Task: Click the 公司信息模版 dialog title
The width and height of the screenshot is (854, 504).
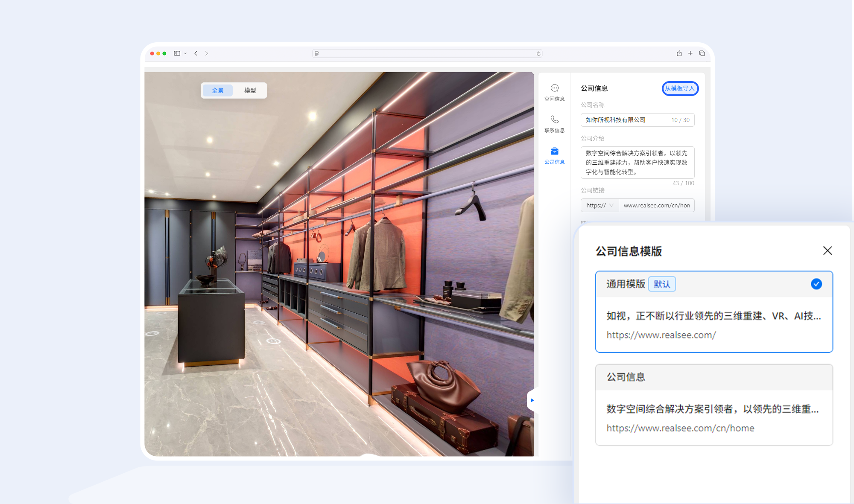Action: click(629, 251)
